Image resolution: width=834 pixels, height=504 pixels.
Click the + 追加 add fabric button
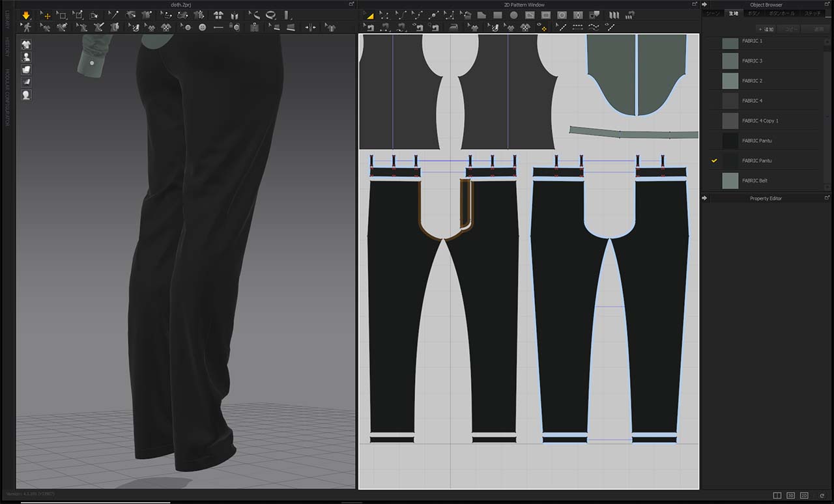767,29
